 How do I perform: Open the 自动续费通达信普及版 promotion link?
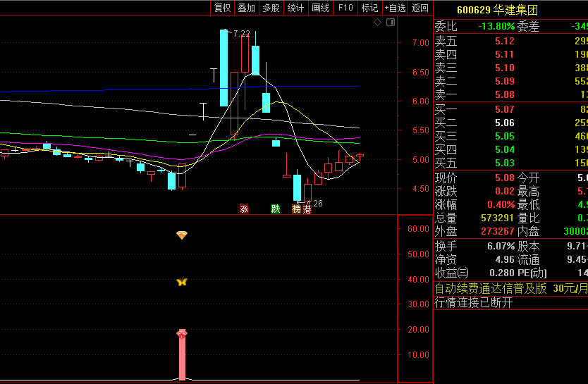510,288
